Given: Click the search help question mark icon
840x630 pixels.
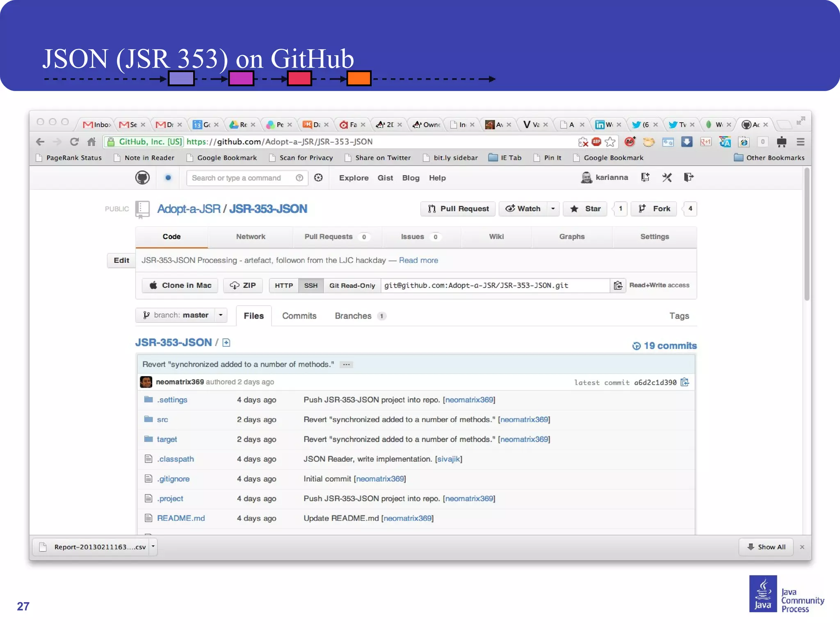Looking at the screenshot, I should pyautogui.click(x=299, y=178).
